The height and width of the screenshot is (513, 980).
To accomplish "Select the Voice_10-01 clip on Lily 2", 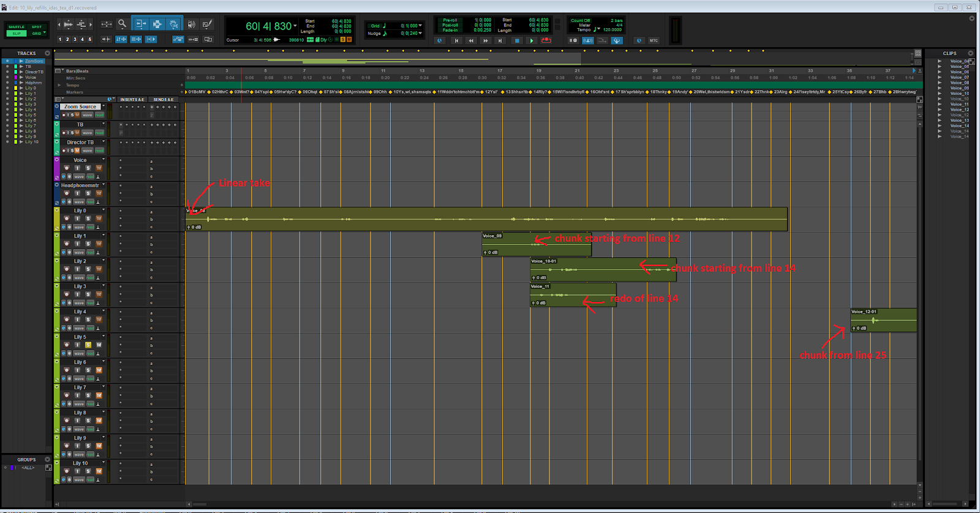I will tap(603, 269).
